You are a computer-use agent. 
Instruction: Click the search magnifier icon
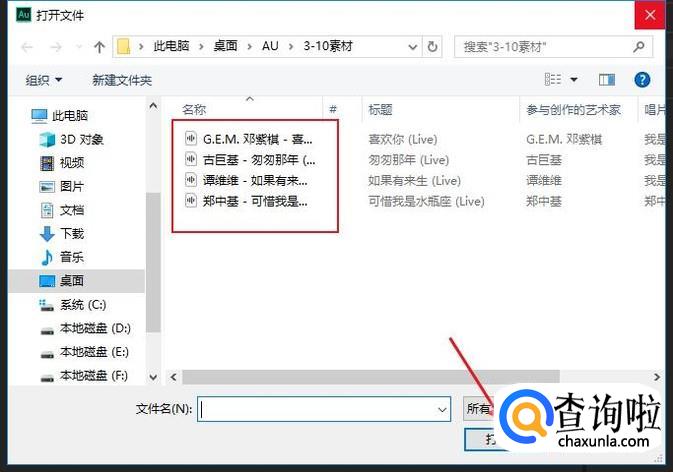tap(639, 46)
